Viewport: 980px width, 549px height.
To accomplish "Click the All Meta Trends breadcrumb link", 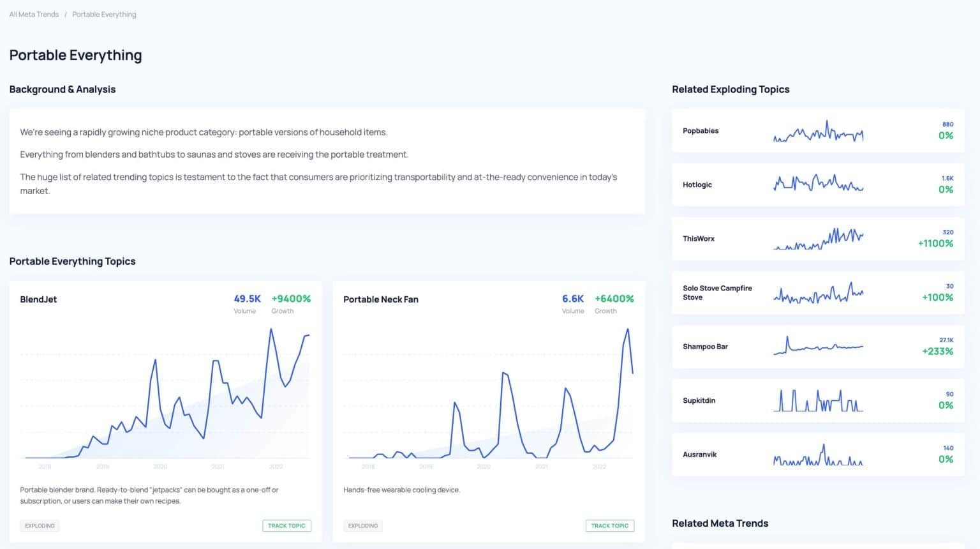I will click(x=33, y=14).
